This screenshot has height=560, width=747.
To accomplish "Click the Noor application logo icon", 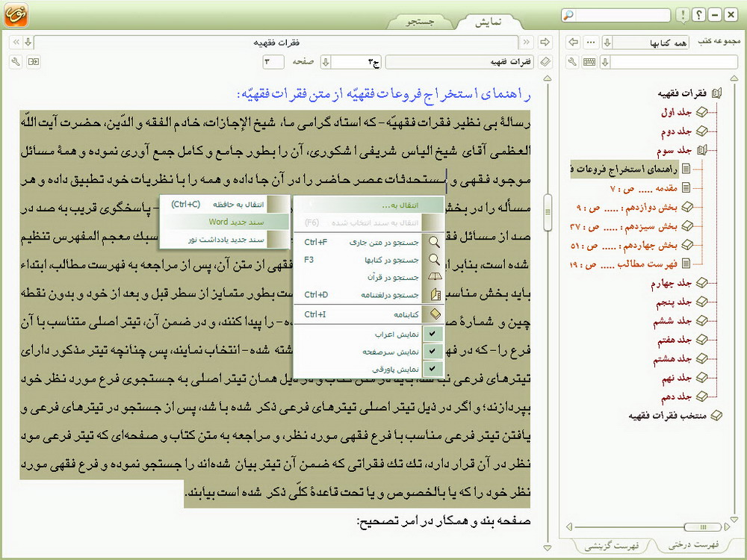I will [x=16, y=15].
